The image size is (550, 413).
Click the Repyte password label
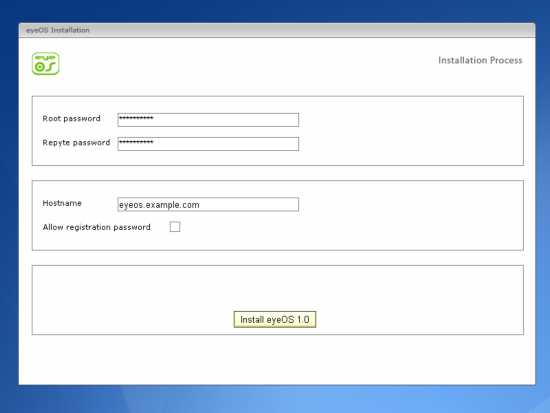click(x=76, y=143)
